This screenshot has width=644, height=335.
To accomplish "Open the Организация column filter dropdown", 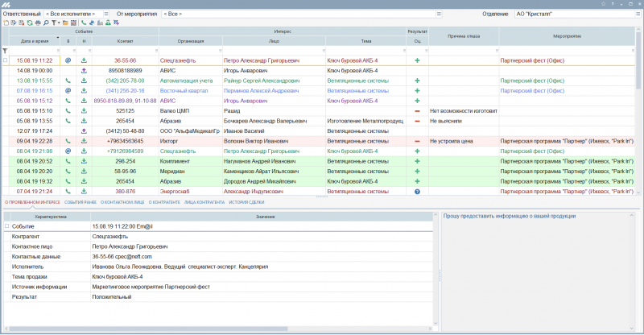I will tap(220, 51).
